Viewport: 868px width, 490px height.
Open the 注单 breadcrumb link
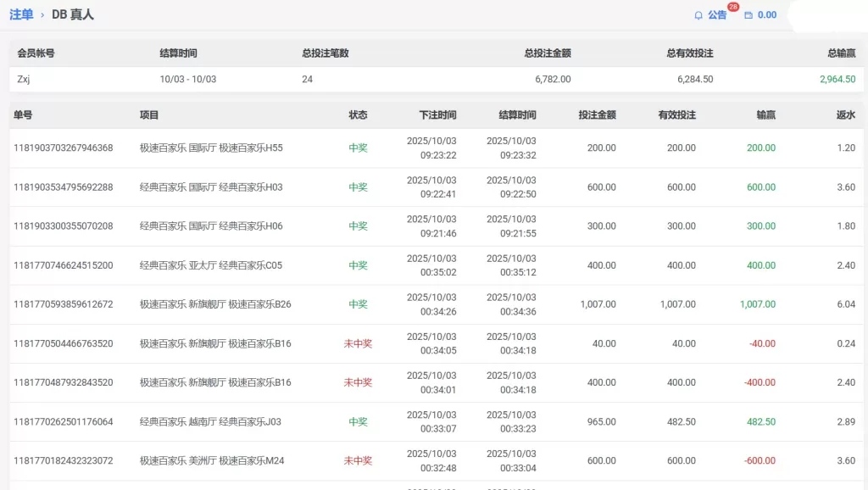21,14
